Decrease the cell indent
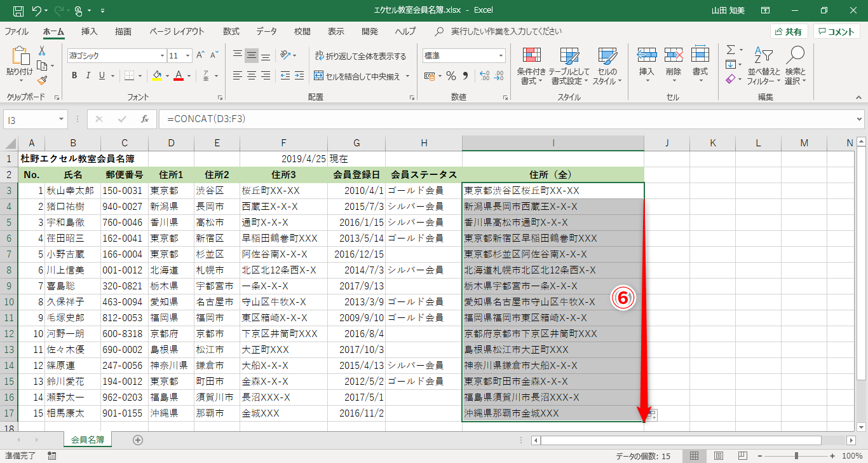This screenshot has width=868, height=463. coord(285,76)
